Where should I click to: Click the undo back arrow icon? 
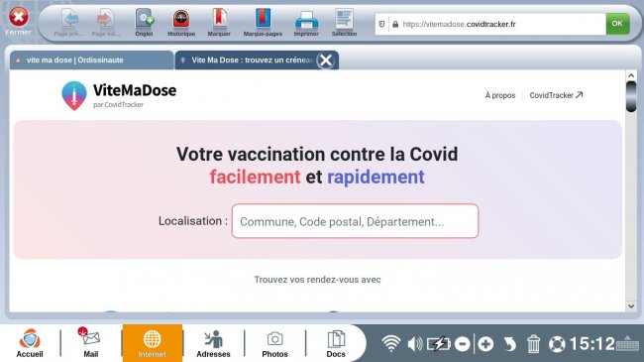509,344
